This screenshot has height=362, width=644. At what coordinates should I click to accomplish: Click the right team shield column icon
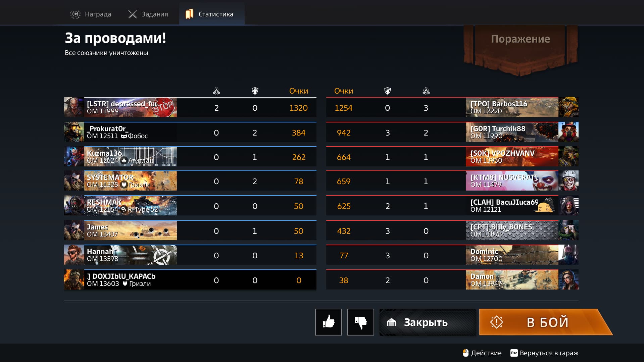pyautogui.click(x=388, y=91)
